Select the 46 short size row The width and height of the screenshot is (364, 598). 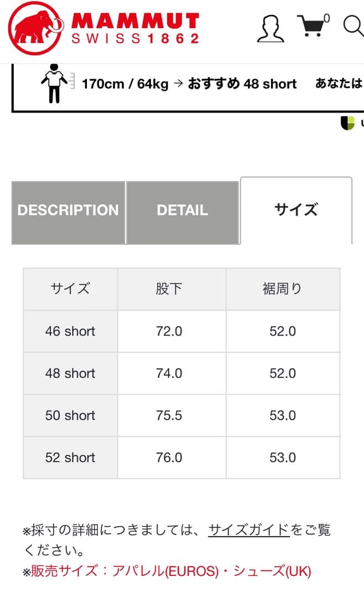(70, 331)
